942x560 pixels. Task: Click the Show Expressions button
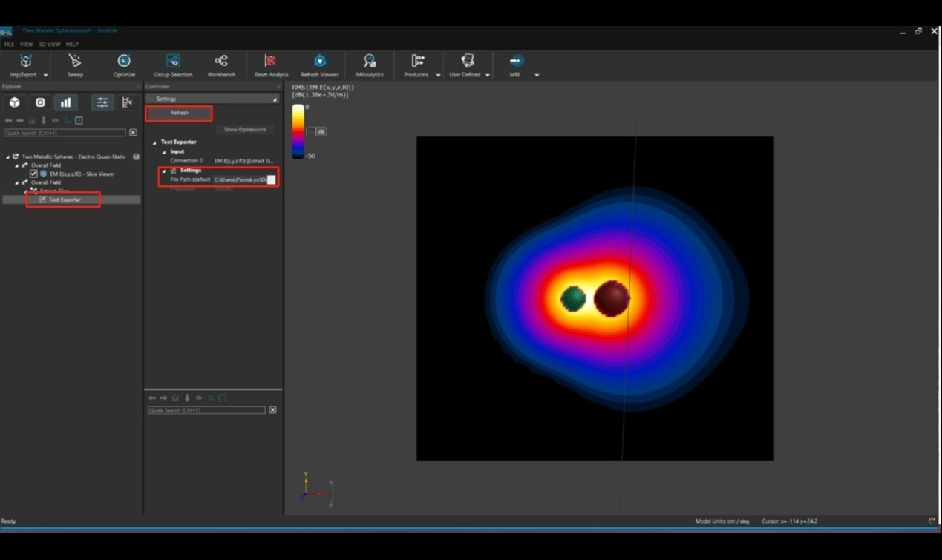245,129
